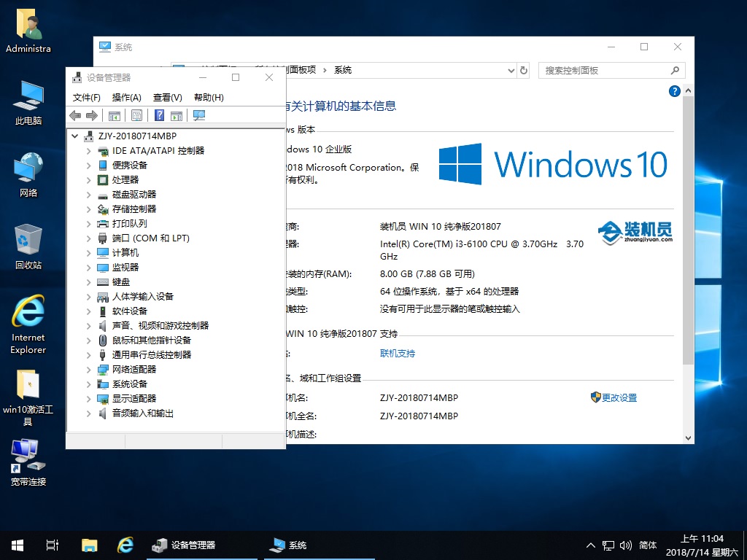This screenshot has height=560, width=747.
Task: Click the Properties toolbar icon in Device Manager
Action: point(136,116)
